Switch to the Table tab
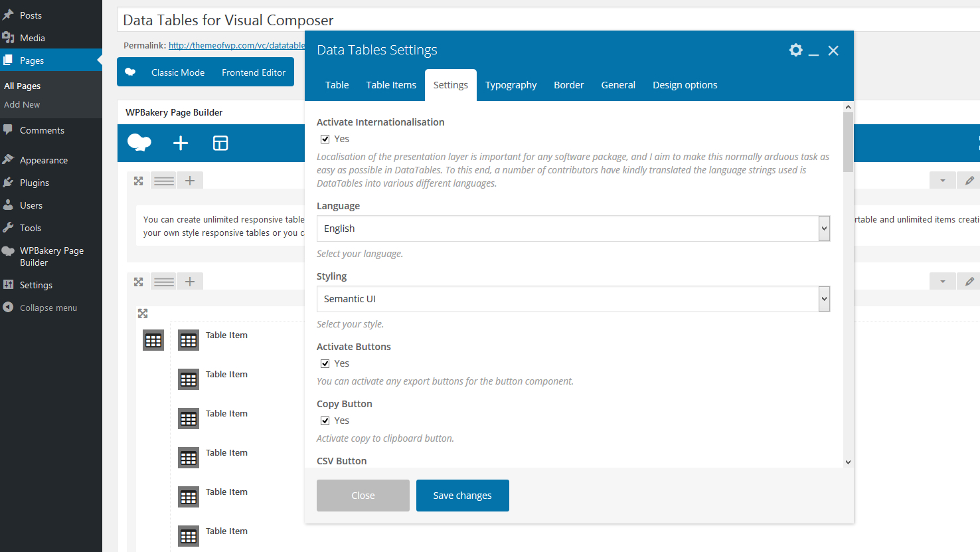Viewport: 980px width, 552px height. click(337, 85)
